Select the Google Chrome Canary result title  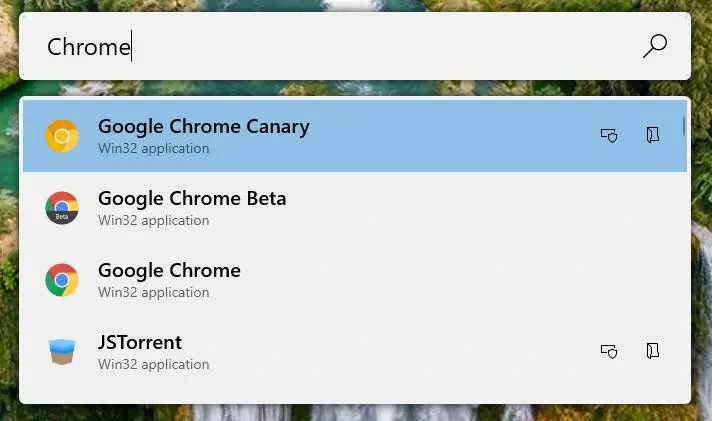[203, 126]
